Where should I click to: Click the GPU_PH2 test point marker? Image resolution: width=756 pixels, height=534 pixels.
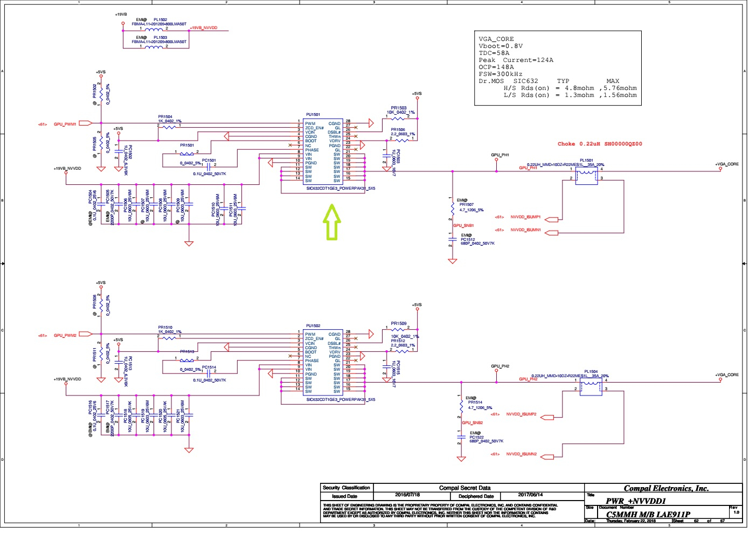(x=496, y=371)
